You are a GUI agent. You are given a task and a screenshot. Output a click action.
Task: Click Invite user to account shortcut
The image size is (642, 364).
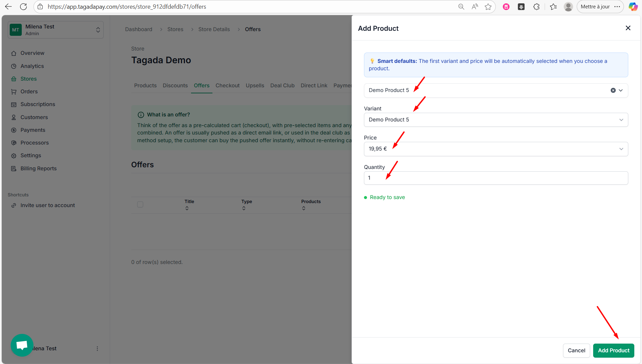(x=48, y=205)
